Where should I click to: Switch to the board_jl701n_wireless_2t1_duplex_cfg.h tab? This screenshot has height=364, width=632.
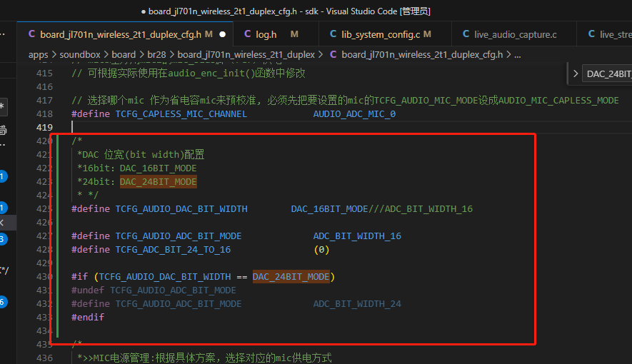[125, 35]
